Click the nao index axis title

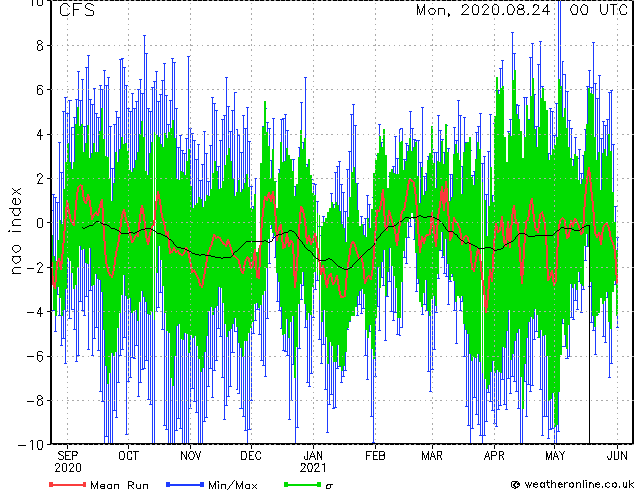coord(15,231)
